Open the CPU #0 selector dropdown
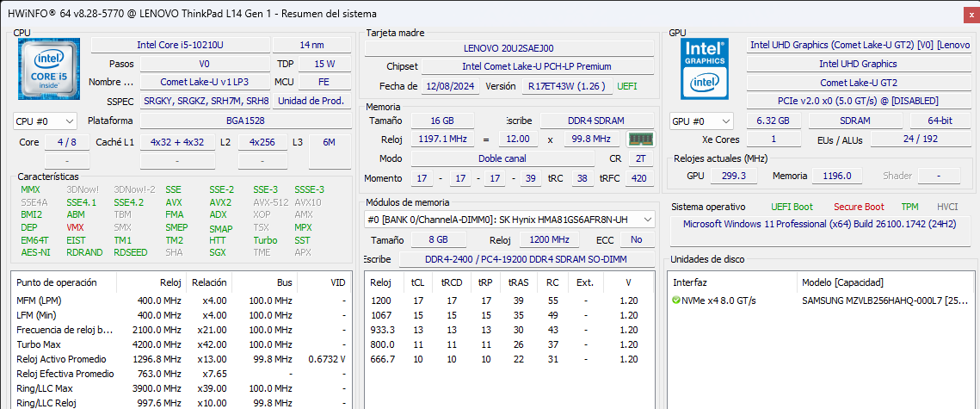 [x=45, y=121]
